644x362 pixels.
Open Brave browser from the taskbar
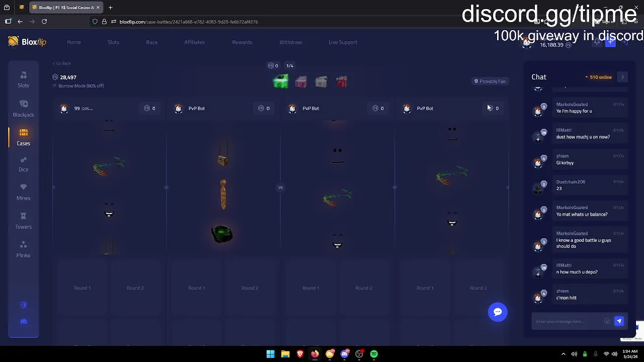pos(300,354)
